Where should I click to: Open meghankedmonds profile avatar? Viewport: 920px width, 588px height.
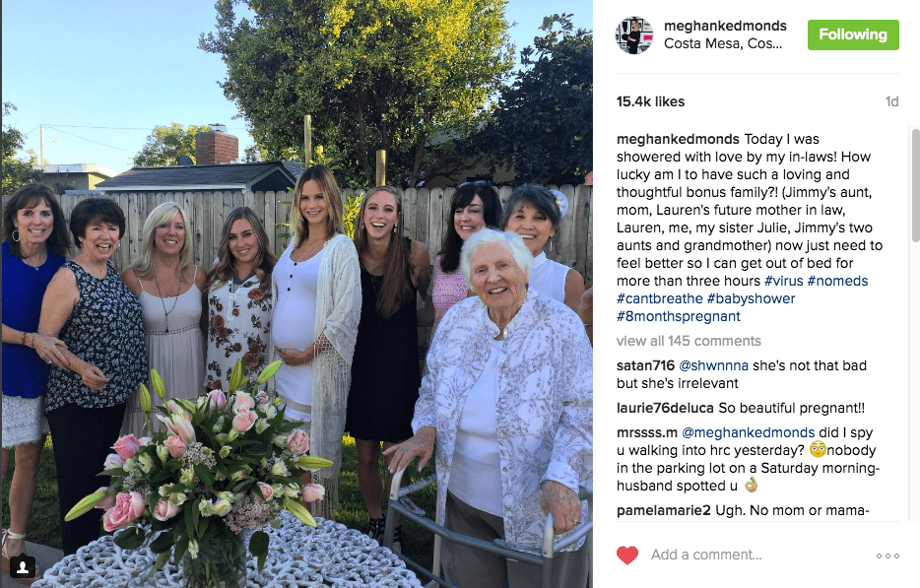tap(634, 35)
